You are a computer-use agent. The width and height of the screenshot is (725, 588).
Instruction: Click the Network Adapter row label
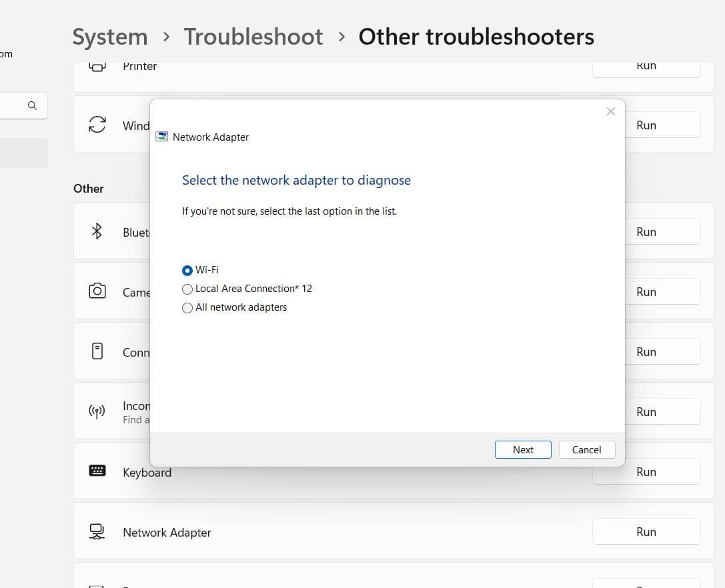point(167,533)
